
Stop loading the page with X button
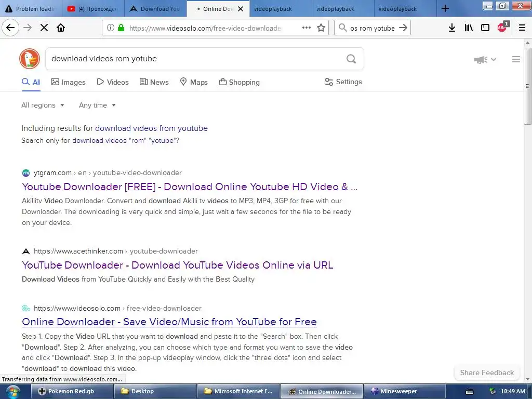point(44,28)
